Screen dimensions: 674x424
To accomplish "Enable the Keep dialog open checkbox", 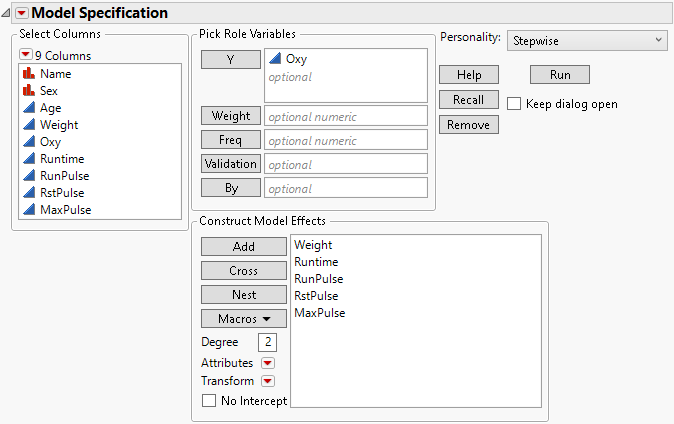I will [514, 103].
